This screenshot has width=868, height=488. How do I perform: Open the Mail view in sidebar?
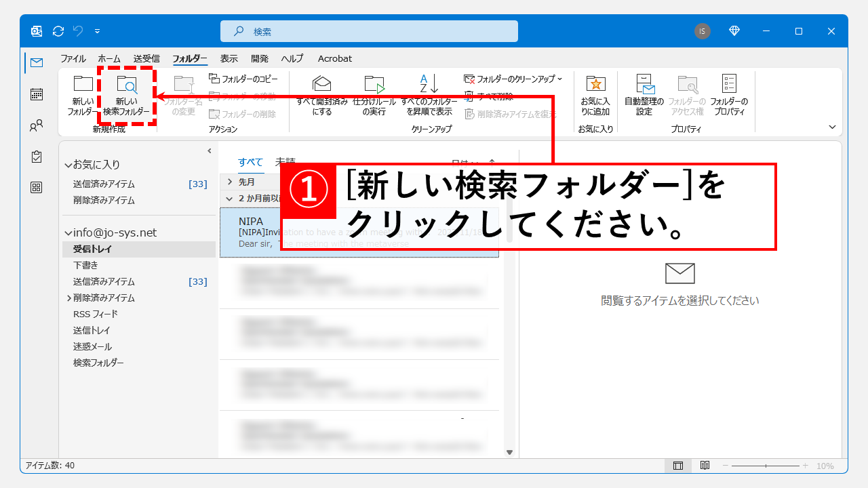[37, 62]
